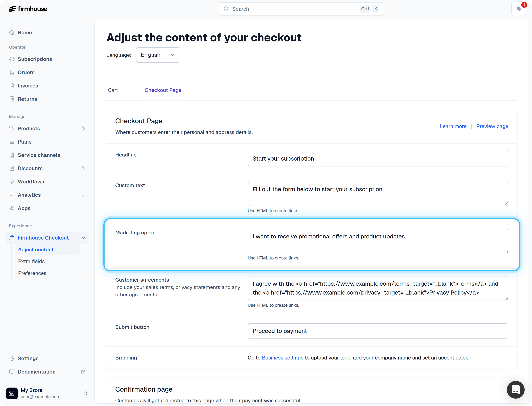Expand the Discounts submenu chevron
The image size is (532, 406).
pyautogui.click(x=83, y=168)
